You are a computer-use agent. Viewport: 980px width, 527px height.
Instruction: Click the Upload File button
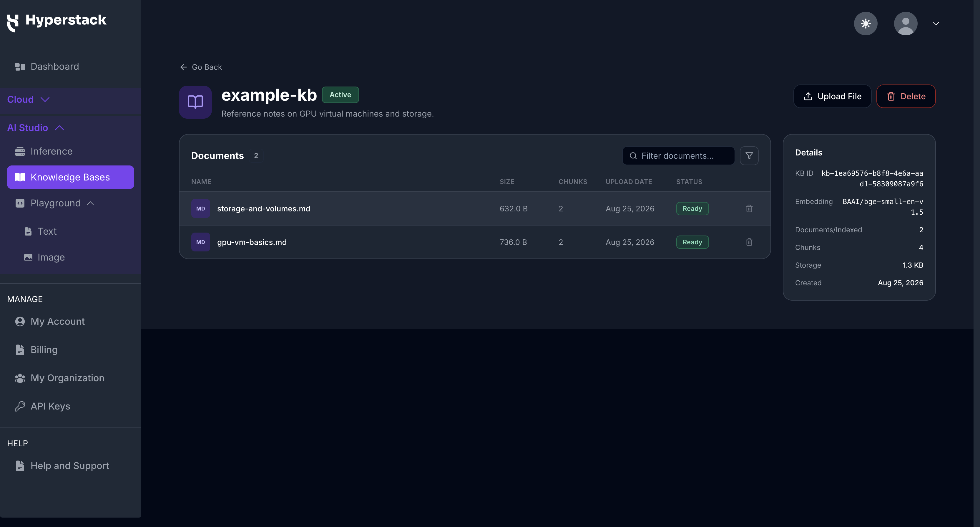coord(832,96)
